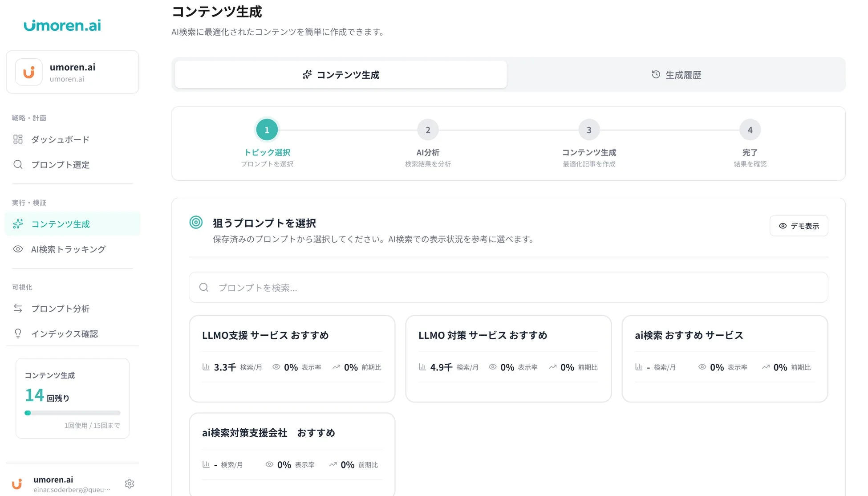Click the clock icon on 生成履歴 tab

pyautogui.click(x=654, y=74)
